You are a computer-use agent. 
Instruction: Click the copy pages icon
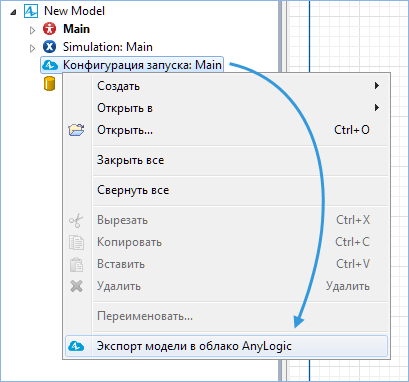pyautogui.click(x=76, y=242)
